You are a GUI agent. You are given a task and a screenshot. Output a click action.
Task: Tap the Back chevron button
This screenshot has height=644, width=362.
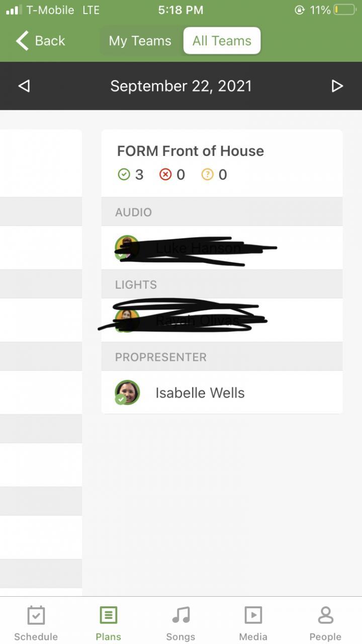click(x=40, y=41)
